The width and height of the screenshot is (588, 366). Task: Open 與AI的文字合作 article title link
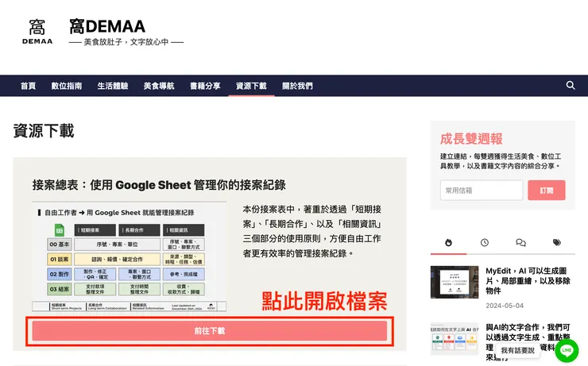click(x=528, y=342)
